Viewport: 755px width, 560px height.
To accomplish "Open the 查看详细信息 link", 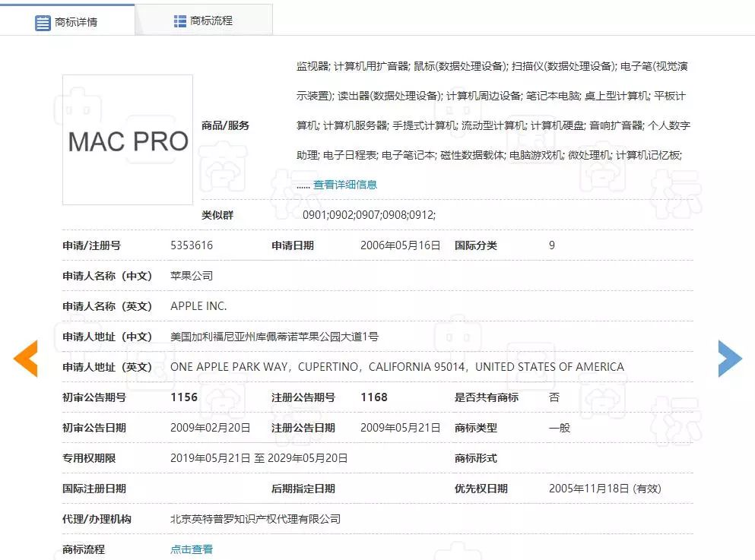I will [344, 185].
